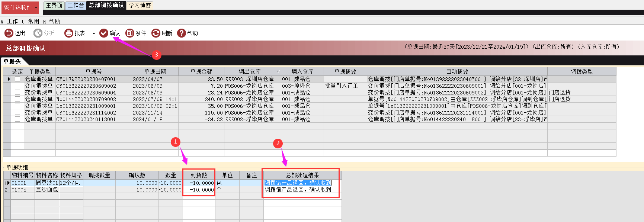Click the 包 unit cell
Image resolution: width=644 pixels, height=222 pixels.
(x=227, y=183)
